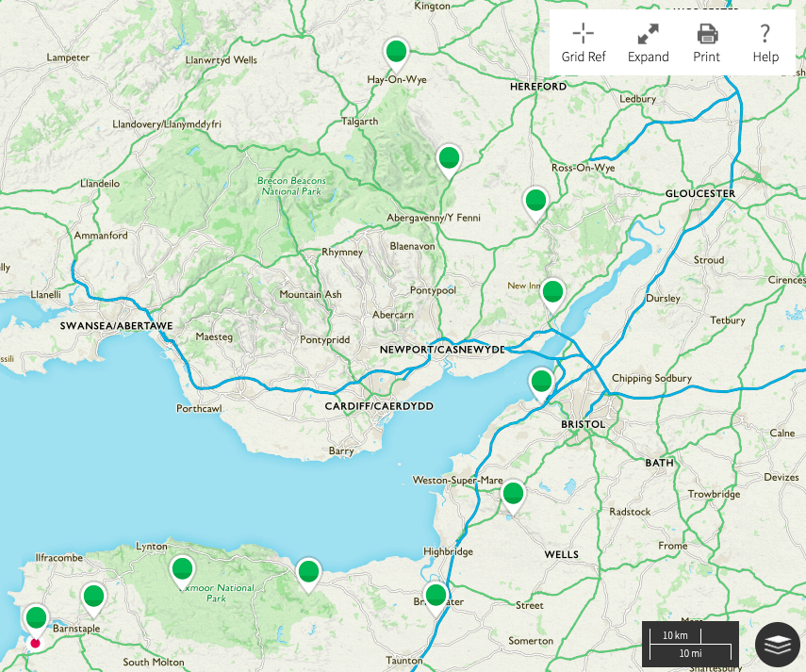Open the Grid Ref tool
The height and width of the screenshot is (672, 806).
pyautogui.click(x=584, y=43)
